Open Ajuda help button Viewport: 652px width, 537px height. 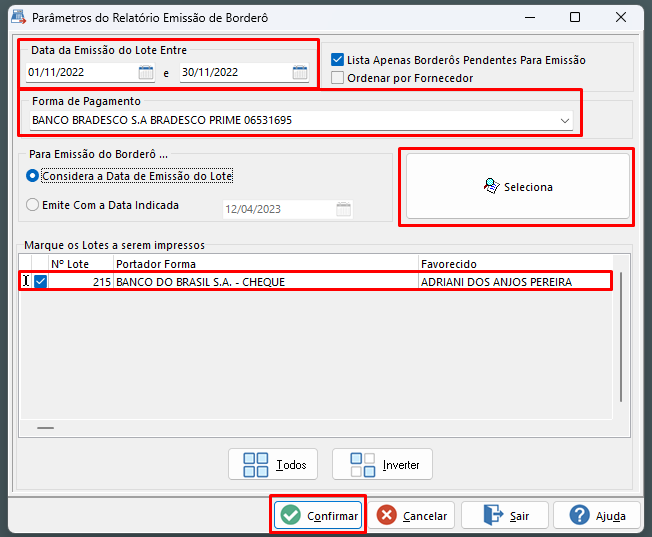point(597,515)
